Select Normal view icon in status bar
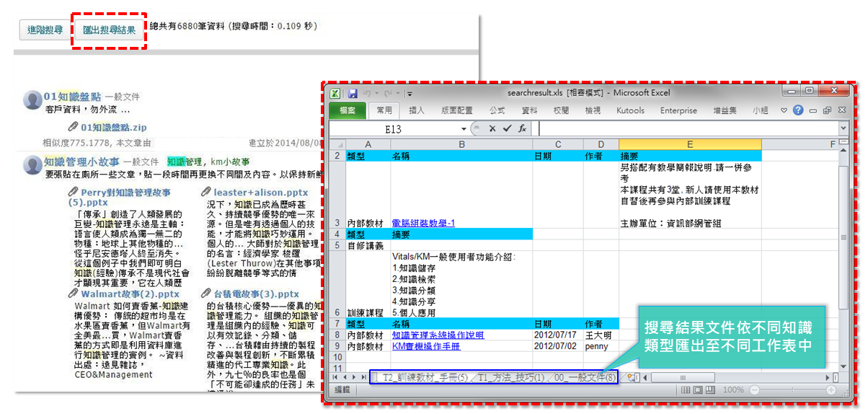The height and width of the screenshot is (414, 868). (x=686, y=390)
